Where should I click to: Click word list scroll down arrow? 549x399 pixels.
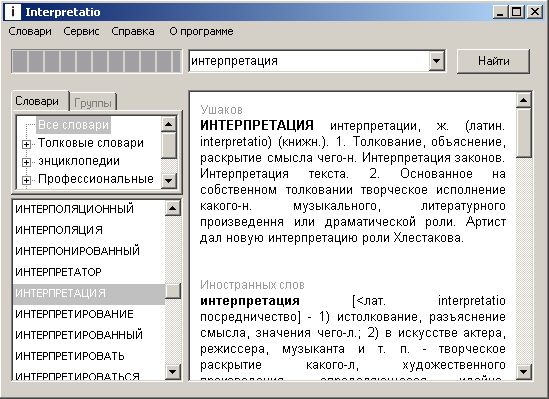173,371
